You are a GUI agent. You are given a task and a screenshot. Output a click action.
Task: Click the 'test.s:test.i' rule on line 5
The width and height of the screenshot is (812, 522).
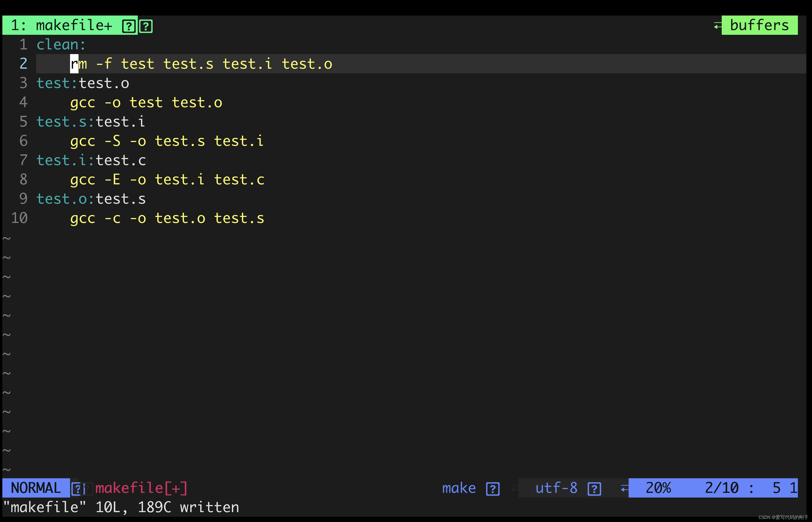[x=91, y=122]
